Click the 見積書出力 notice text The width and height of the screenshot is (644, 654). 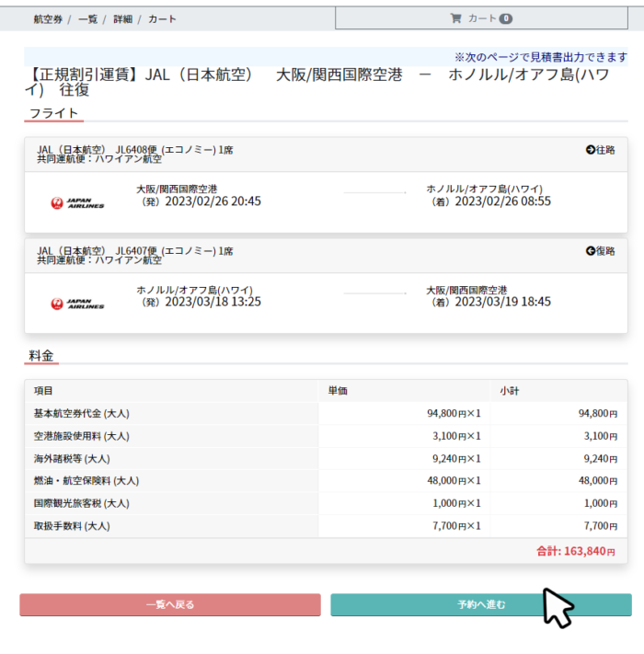point(541,57)
